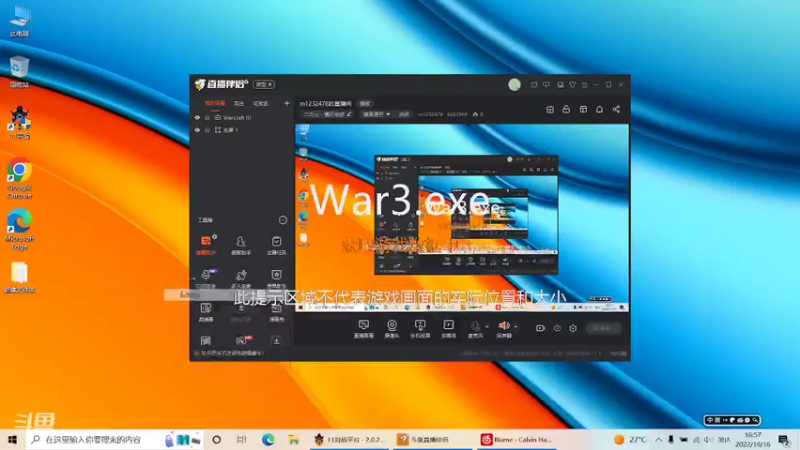The height and width of the screenshot is (450, 800).
Task: Edit the 二次元 category with the pencil icon
Action: point(349,114)
